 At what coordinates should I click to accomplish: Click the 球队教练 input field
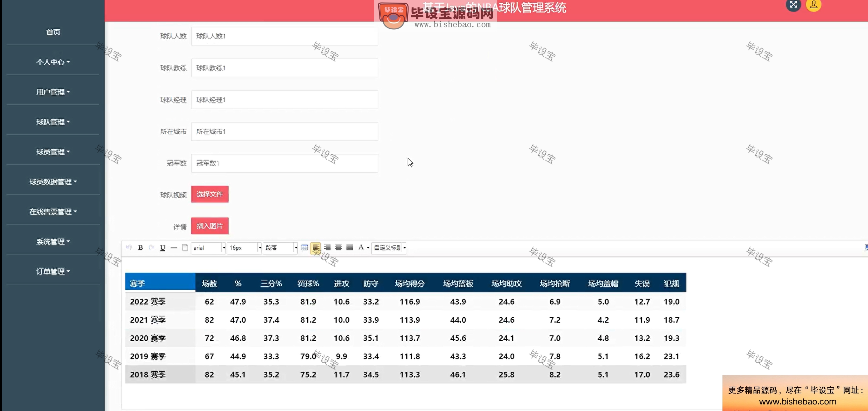tap(285, 68)
